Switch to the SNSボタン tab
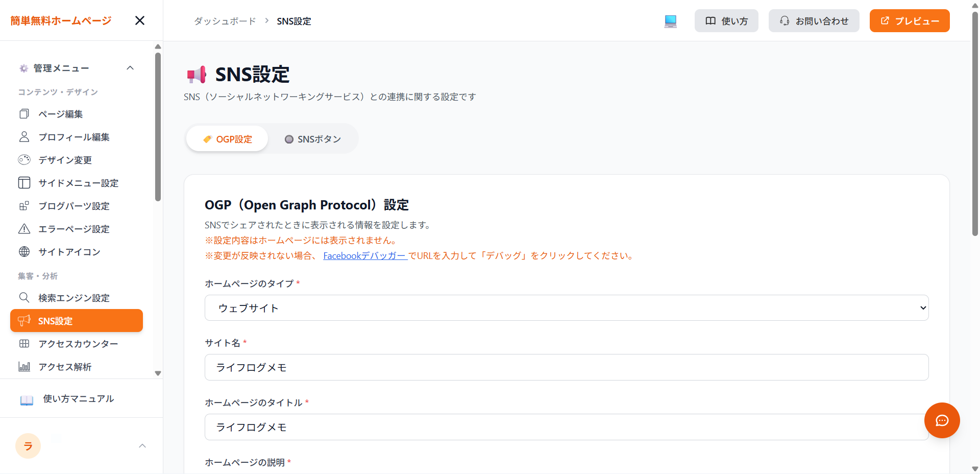Viewport: 980px width, 474px height. tap(313, 139)
